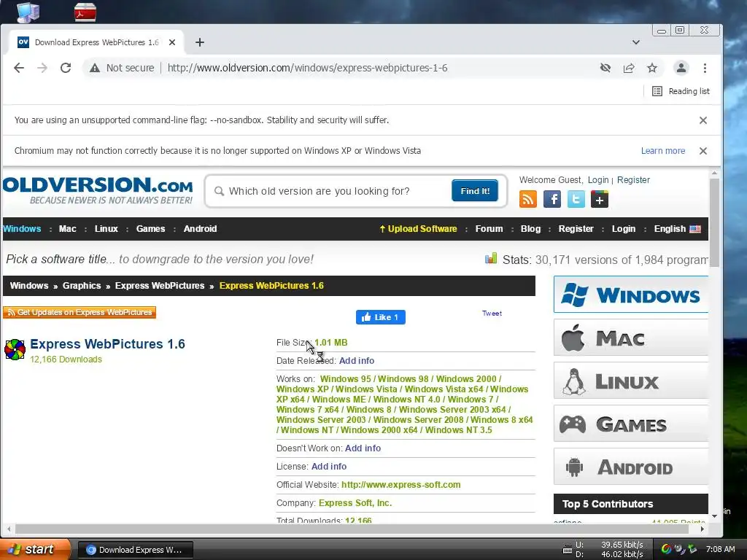This screenshot has height=560, width=747.
Task: Open the orange RSS feed icon
Action: tap(528, 199)
